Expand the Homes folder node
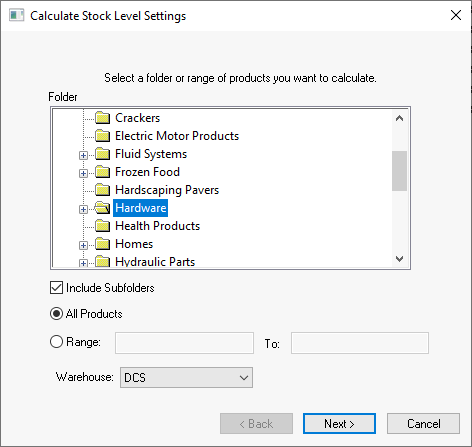The height and width of the screenshot is (447, 472). tap(83, 245)
